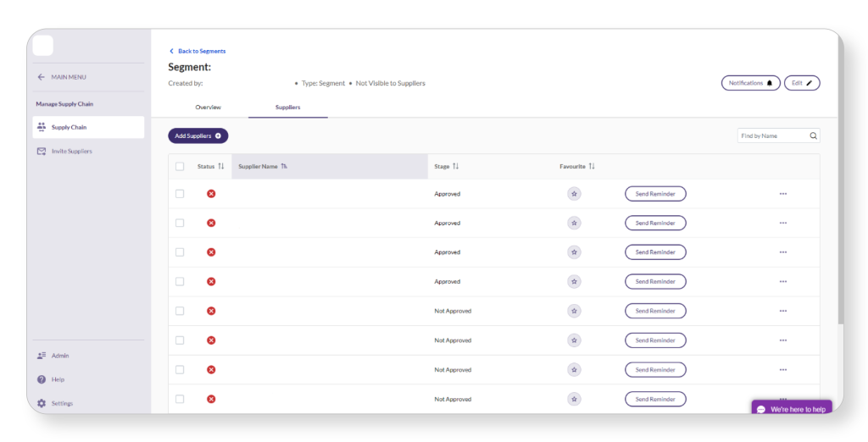Click the vertical scrollbar on the right
Image resolution: width=868 pixels, height=442 pixels.
tap(840, 220)
